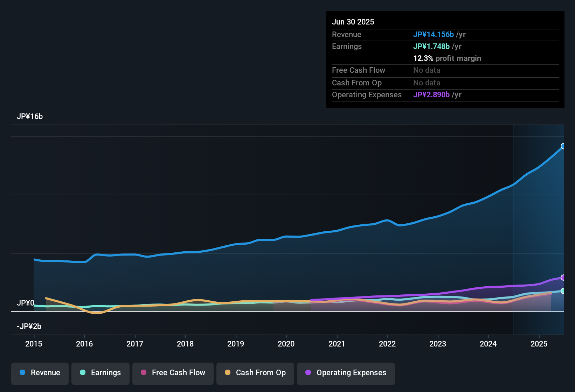This screenshot has width=575, height=392.
Task: Click the pink Free Cash Flow dot
Action: pyautogui.click(x=144, y=372)
